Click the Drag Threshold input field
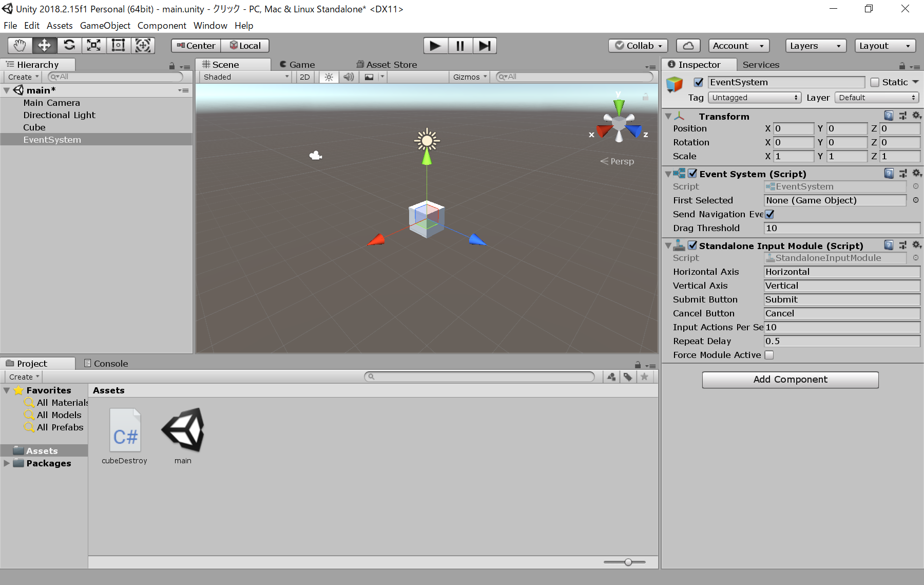Viewport: 924px width, 585px height. (842, 228)
